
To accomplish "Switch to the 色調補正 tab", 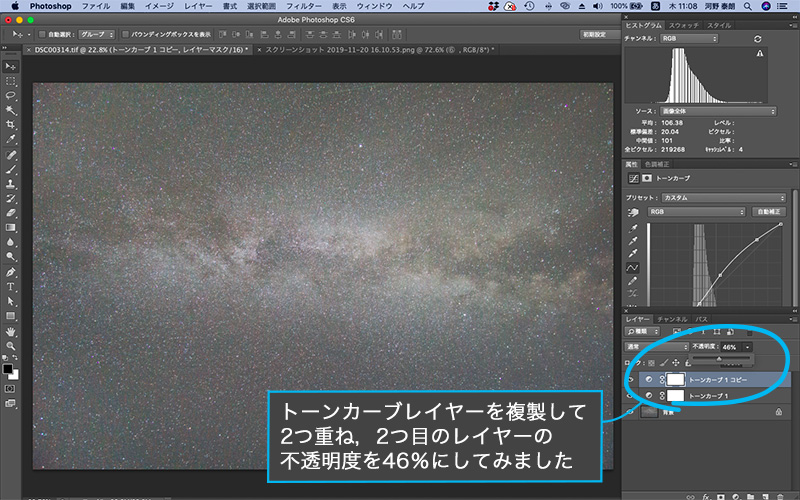I will (x=657, y=164).
